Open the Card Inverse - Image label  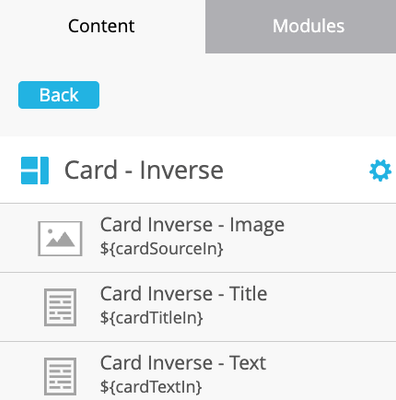coord(192,225)
